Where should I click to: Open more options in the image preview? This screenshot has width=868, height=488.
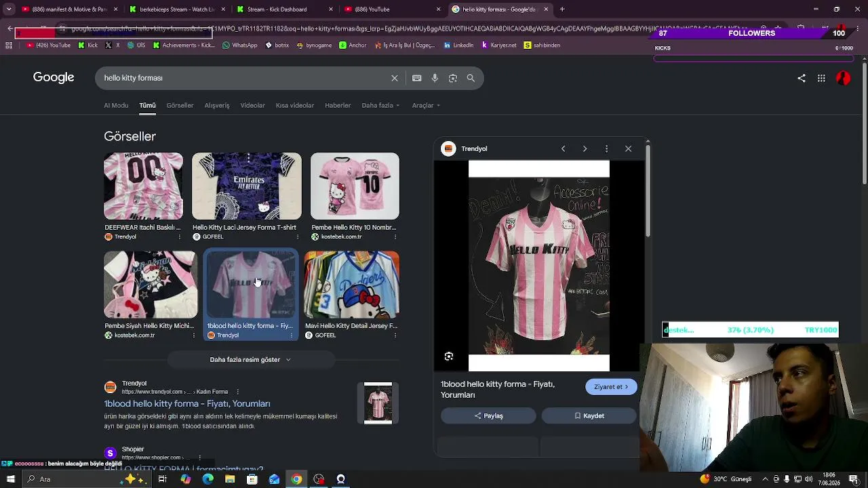606,148
